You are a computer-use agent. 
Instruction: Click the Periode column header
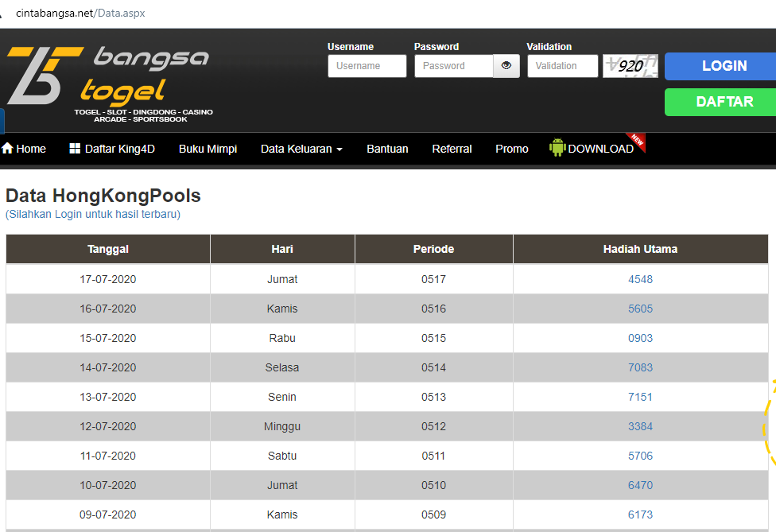[x=433, y=249]
